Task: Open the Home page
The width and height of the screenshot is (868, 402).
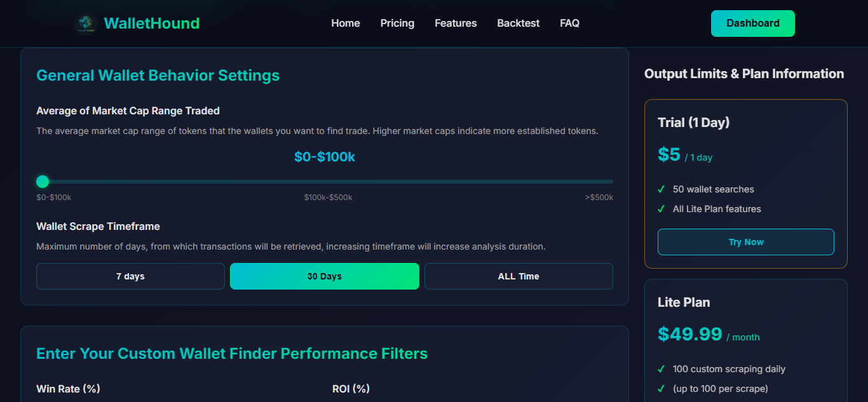Action: [x=345, y=23]
